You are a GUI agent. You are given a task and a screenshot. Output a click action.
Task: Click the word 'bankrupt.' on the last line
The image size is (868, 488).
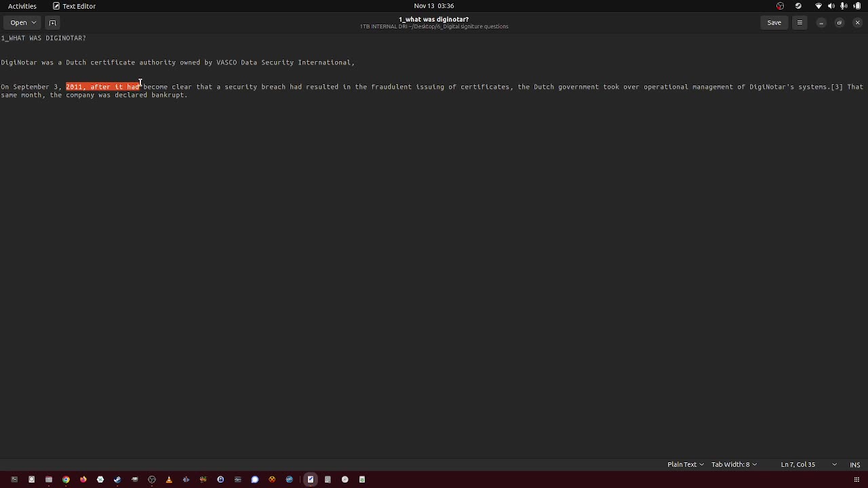170,95
